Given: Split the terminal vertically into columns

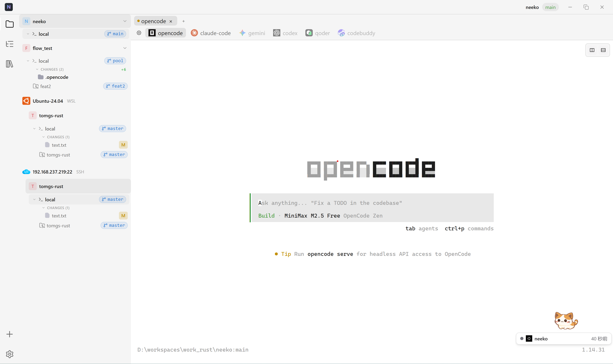Looking at the screenshot, I should [x=592, y=50].
